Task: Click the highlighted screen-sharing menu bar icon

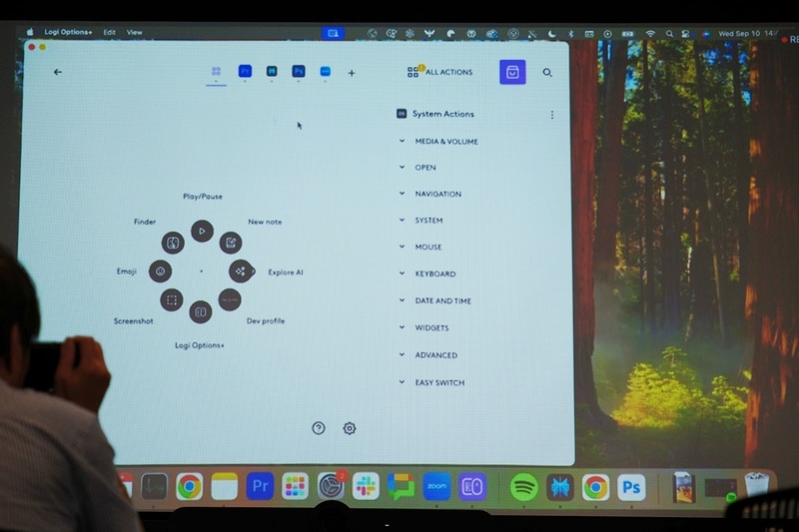Action: coord(334,33)
